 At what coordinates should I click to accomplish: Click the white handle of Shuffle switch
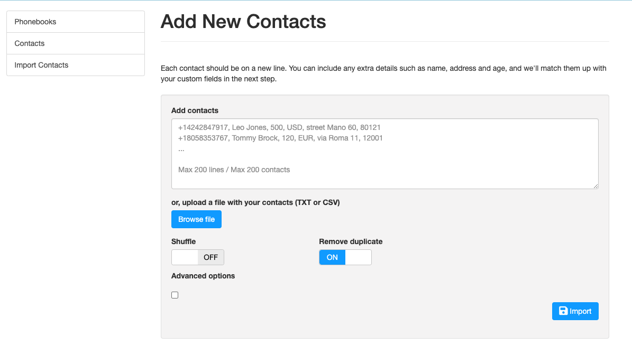coord(185,257)
